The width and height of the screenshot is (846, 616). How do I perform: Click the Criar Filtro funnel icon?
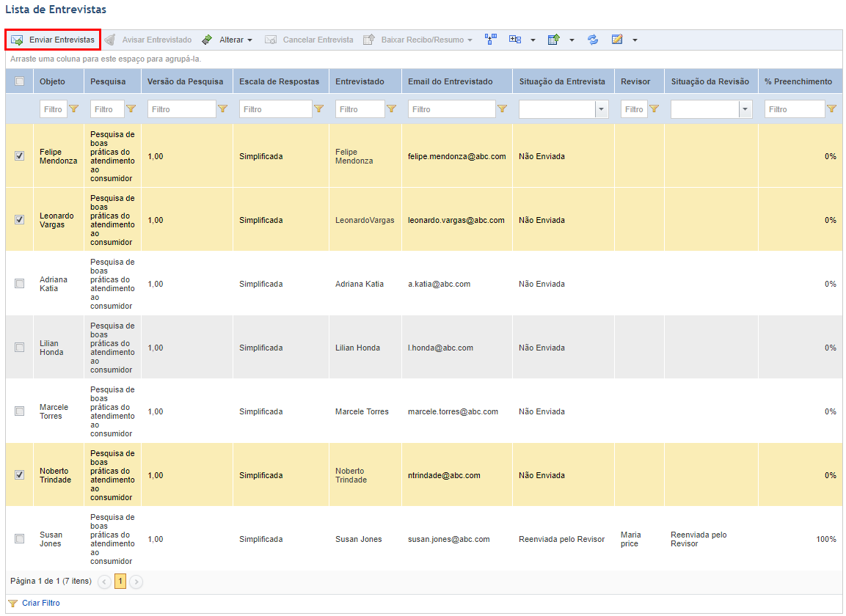13,603
